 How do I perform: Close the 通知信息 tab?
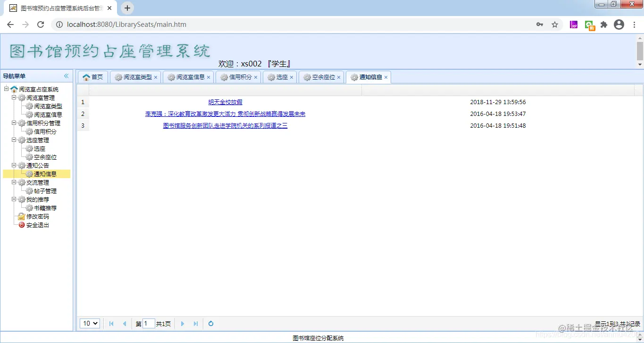pyautogui.click(x=386, y=77)
